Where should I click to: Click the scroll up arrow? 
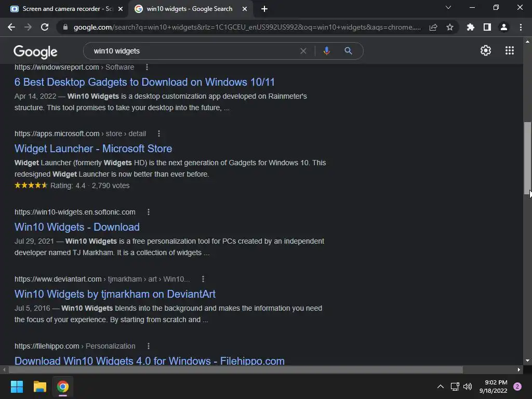[527, 42]
